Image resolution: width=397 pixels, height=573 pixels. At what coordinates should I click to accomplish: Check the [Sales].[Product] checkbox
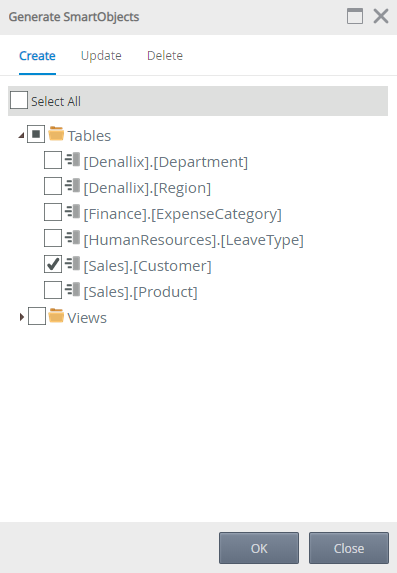pos(53,290)
